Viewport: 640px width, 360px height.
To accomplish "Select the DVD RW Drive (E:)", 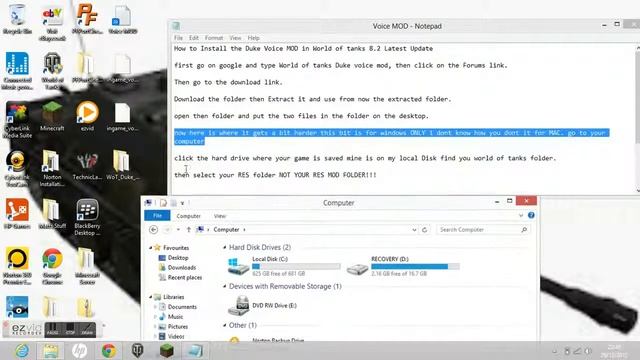I will point(262,306).
